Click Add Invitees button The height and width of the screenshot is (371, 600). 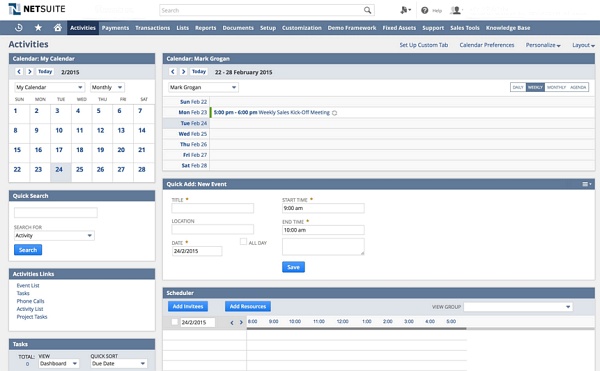188,306
